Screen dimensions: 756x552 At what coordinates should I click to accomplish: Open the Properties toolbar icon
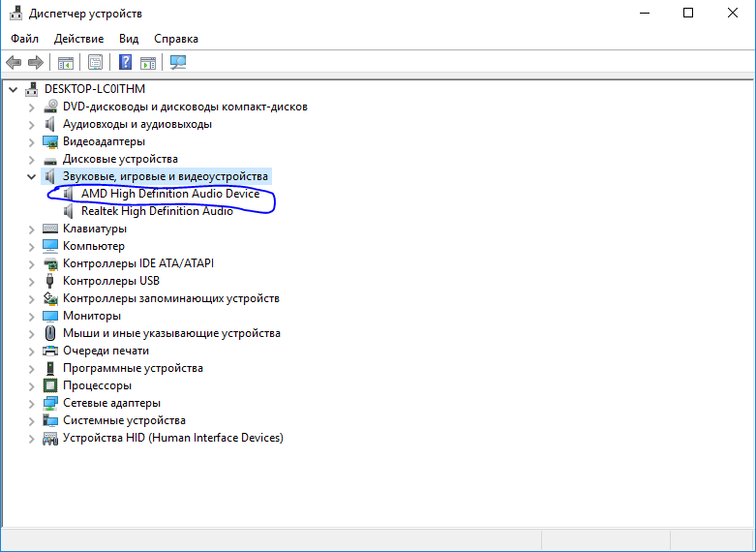point(96,62)
